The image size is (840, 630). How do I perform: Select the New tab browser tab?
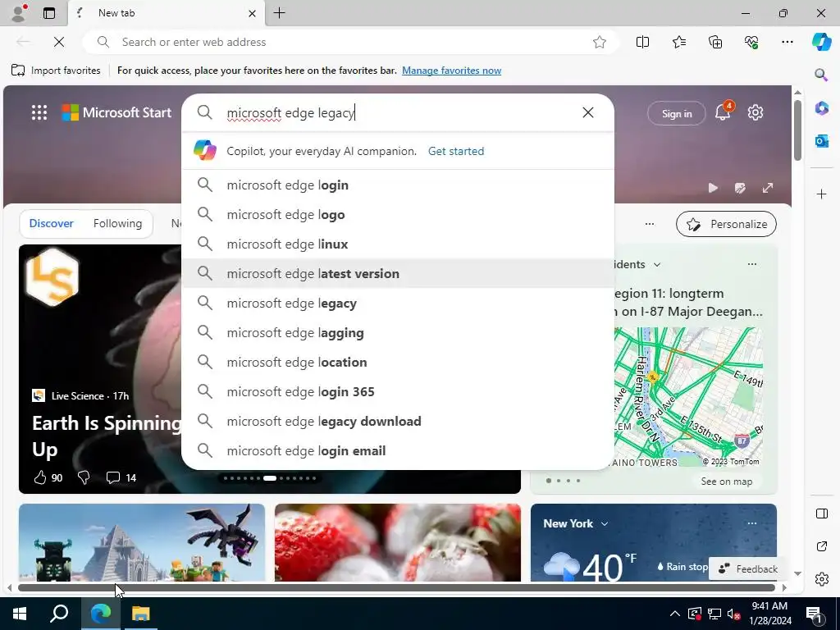166,13
